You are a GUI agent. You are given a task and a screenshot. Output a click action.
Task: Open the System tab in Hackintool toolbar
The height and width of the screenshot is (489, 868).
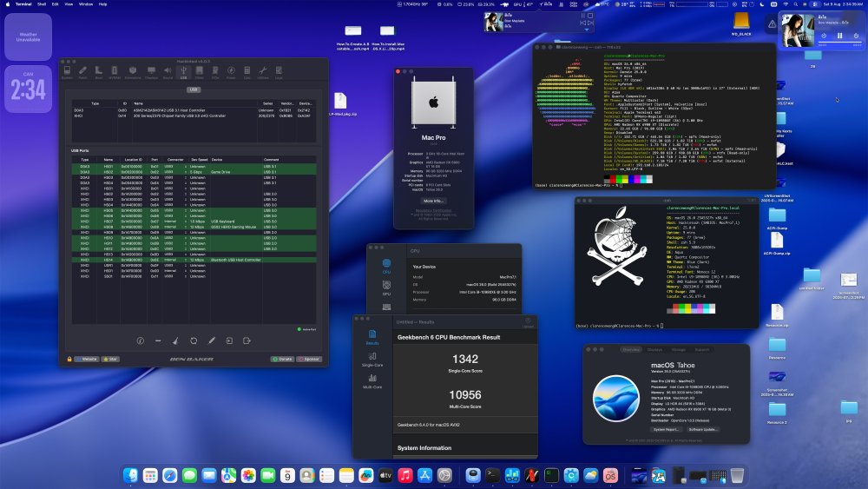point(67,73)
